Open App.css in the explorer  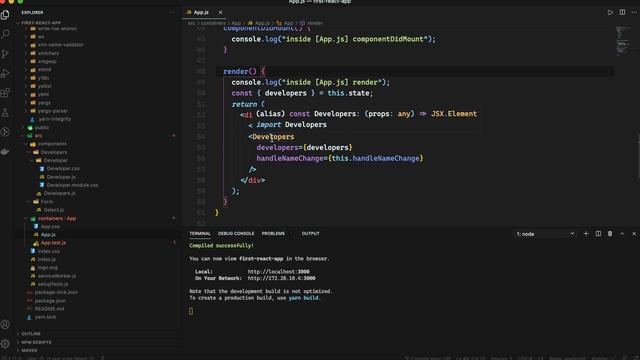click(50, 227)
